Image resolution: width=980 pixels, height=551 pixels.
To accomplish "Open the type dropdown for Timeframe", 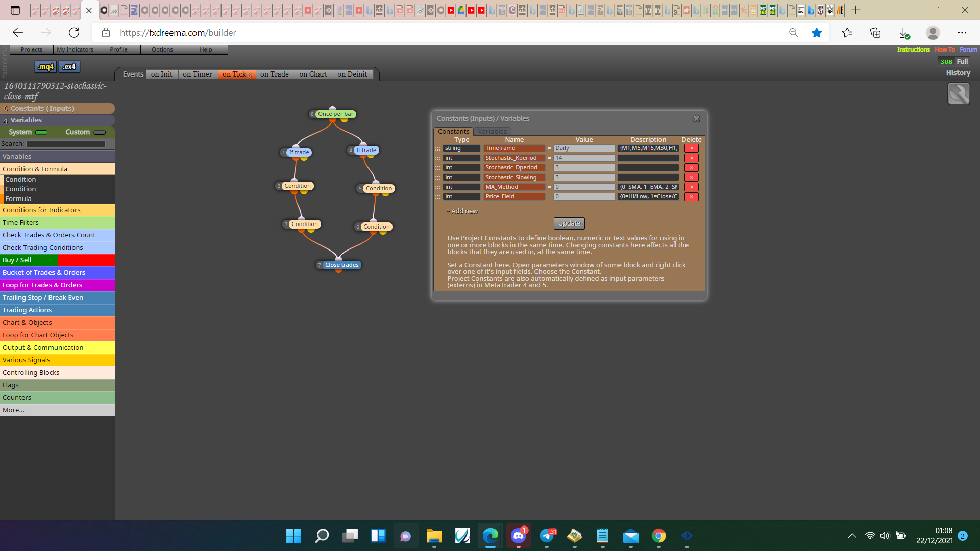I will [x=461, y=148].
